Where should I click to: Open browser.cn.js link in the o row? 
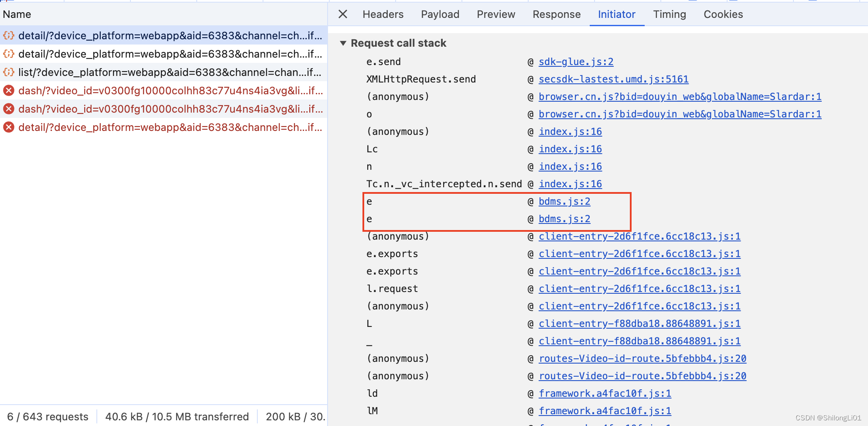[x=680, y=114]
